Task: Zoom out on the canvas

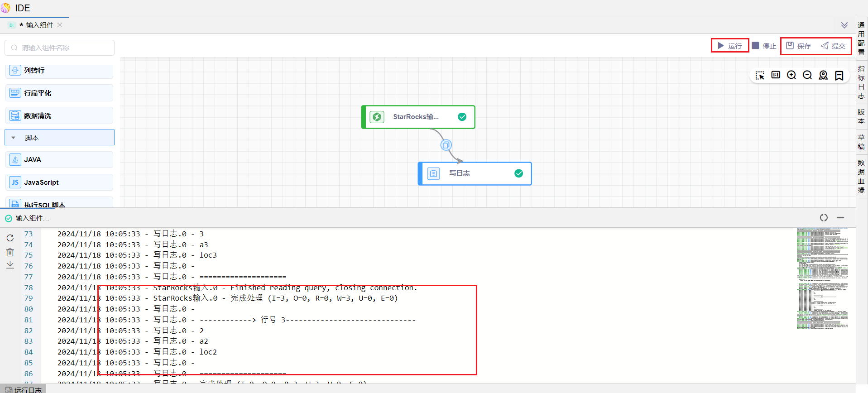Action: 807,75
